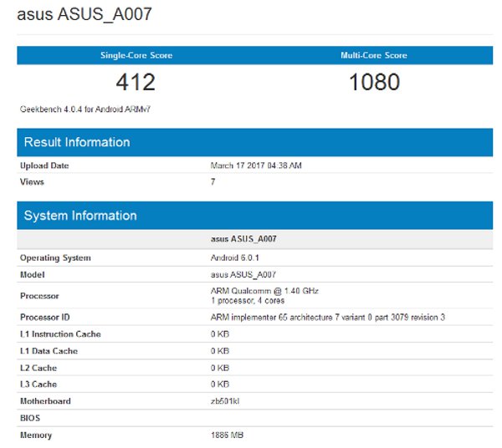Select the Operating System label
The height and width of the screenshot is (448, 502).
point(55,257)
